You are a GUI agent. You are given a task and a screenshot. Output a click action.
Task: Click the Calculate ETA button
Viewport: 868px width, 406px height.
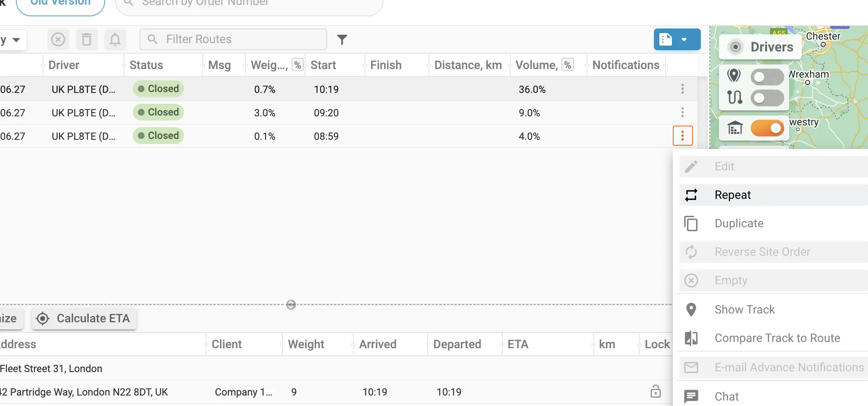coord(84,319)
